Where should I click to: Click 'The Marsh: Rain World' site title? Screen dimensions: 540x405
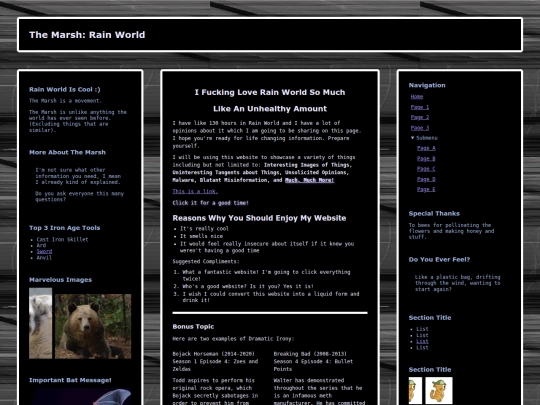click(87, 35)
